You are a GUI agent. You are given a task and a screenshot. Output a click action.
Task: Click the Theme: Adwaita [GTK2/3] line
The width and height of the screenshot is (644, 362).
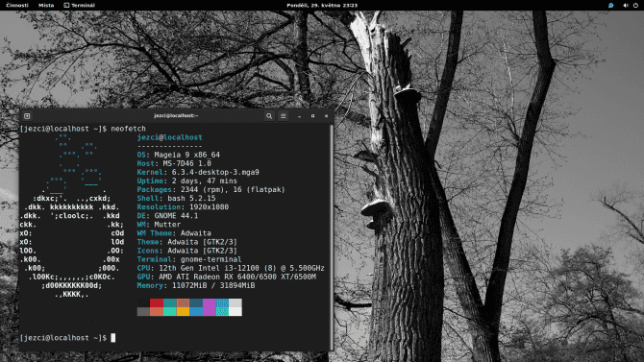[186, 242]
